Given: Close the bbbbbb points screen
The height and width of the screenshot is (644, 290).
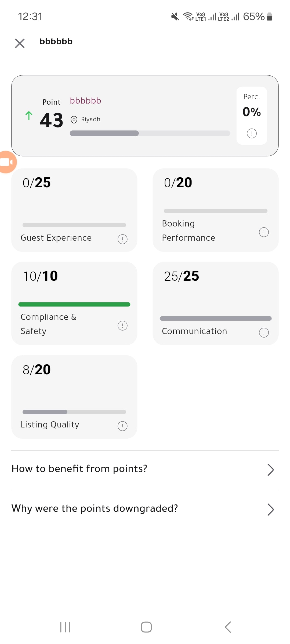Looking at the screenshot, I should [20, 43].
